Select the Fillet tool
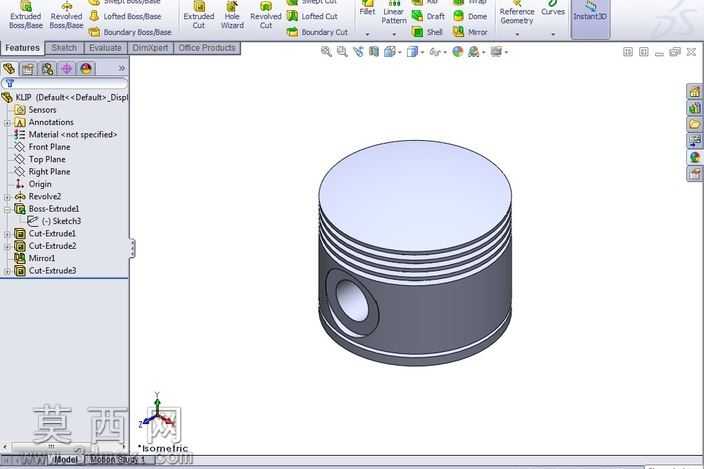Screen dimensions: 704x469 [367, 10]
